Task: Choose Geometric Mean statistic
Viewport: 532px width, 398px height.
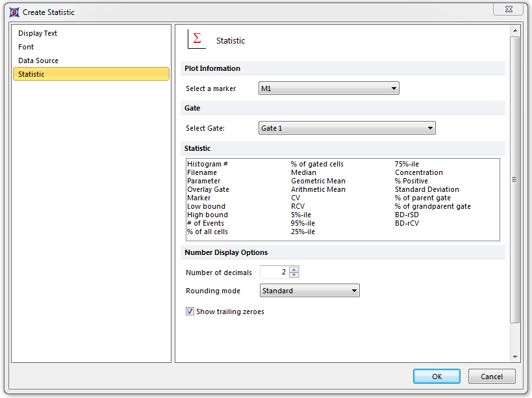Action: coord(318,181)
